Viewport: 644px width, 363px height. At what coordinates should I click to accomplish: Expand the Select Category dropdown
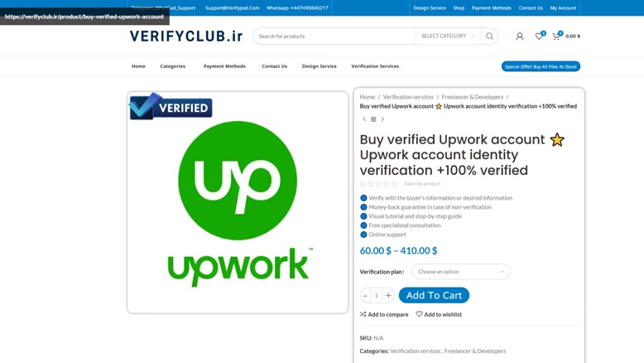pos(448,36)
